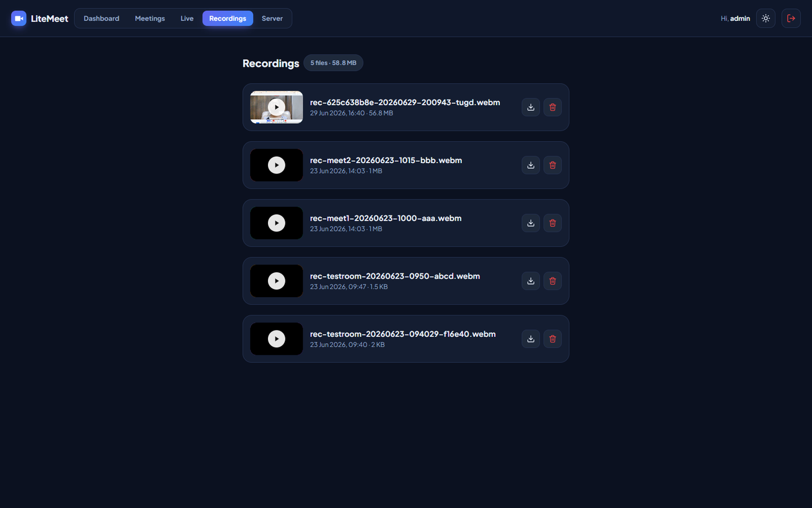
Task: Play the testroom 094029-f16e40 recording
Action: [277, 339]
